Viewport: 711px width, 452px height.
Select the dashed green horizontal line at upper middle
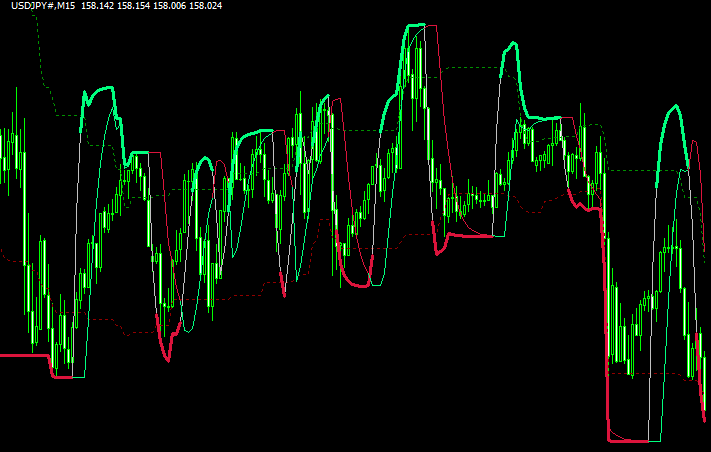coord(470,68)
